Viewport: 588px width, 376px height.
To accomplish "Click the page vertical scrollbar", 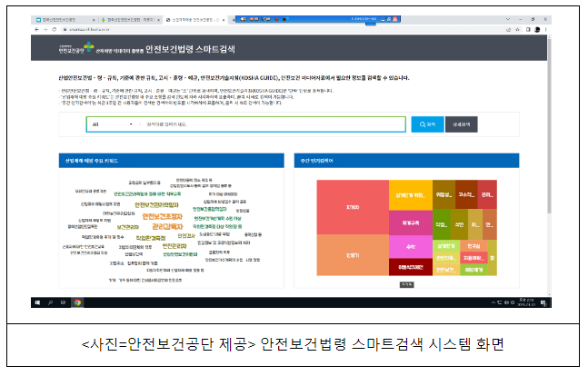I will 549,125.
